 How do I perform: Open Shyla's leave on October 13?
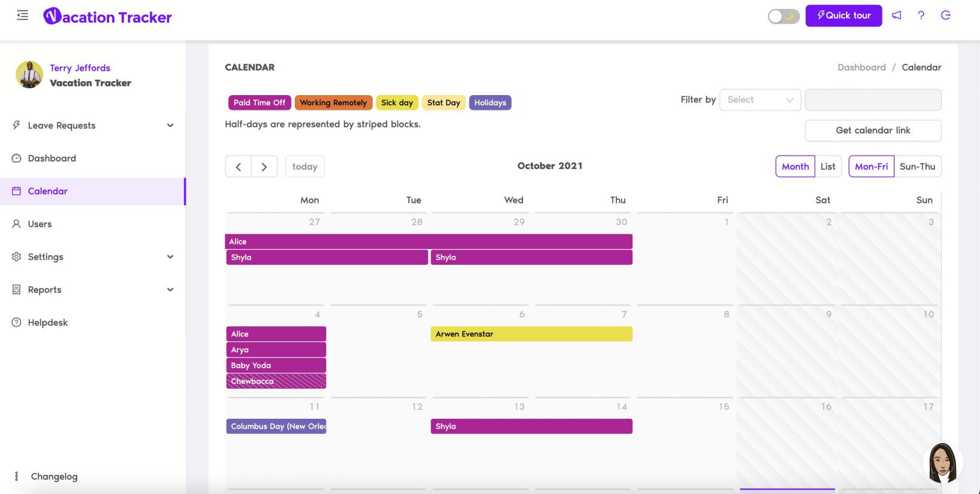pyautogui.click(x=531, y=426)
